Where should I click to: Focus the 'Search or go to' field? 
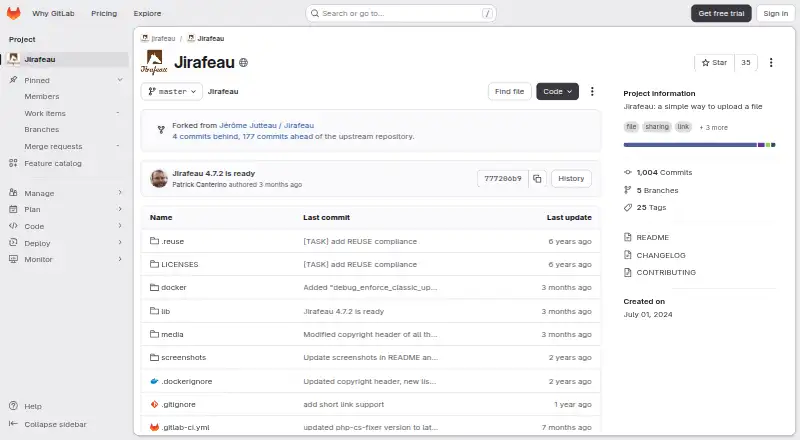(401, 13)
